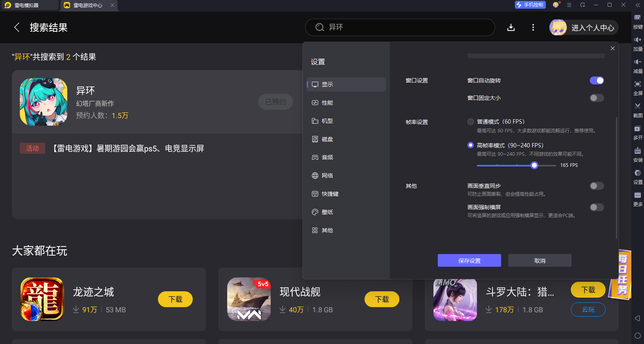644x344 pixels.
Task: Download 现代战舰
Action: pos(382,299)
